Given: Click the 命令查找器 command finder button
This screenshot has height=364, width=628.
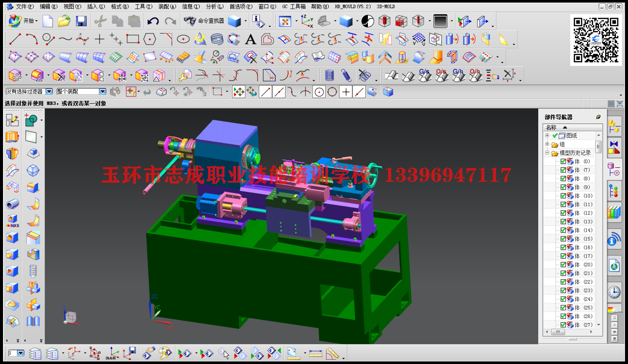Looking at the screenshot, I should click(x=204, y=21).
